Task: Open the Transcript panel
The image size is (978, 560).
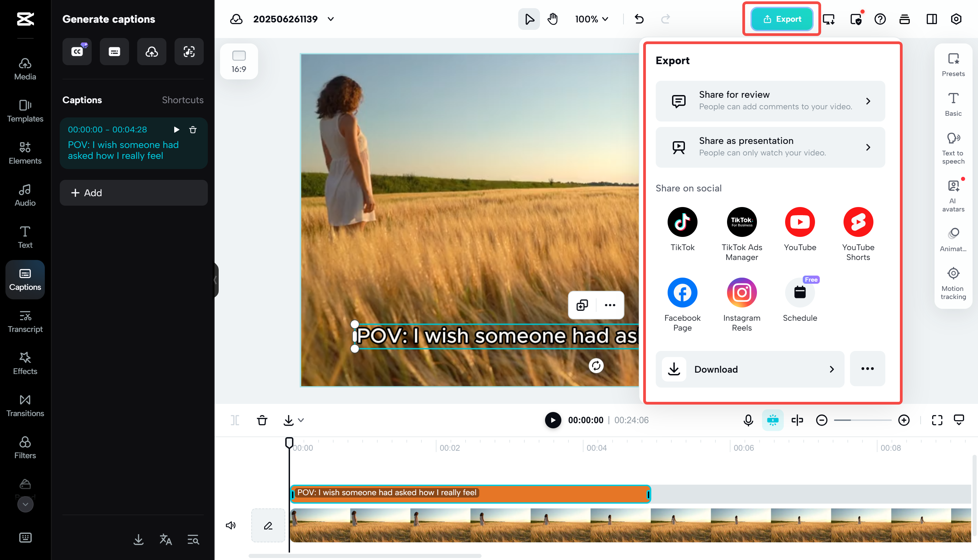Action: click(25, 321)
